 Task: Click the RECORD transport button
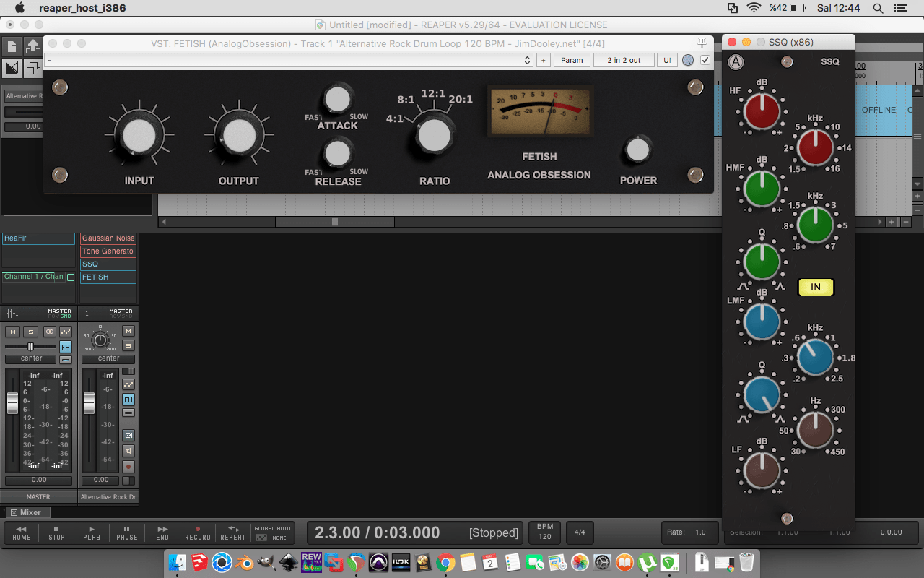(198, 532)
